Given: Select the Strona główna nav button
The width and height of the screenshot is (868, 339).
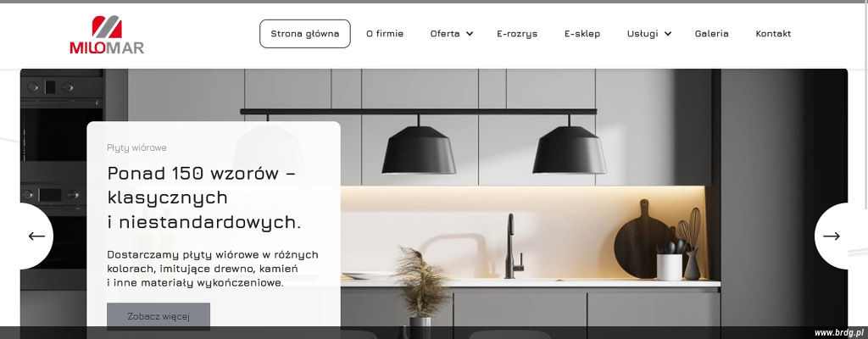Looking at the screenshot, I should point(305,34).
